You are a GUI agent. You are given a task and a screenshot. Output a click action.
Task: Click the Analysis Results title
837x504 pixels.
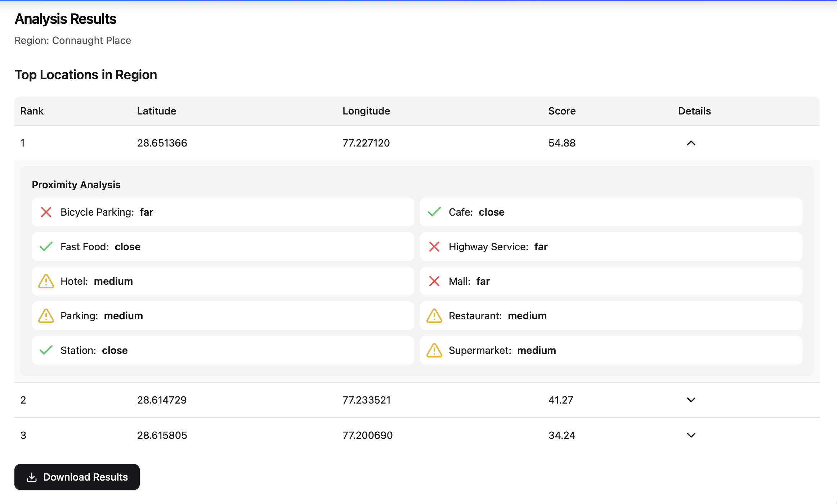[x=66, y=19]
